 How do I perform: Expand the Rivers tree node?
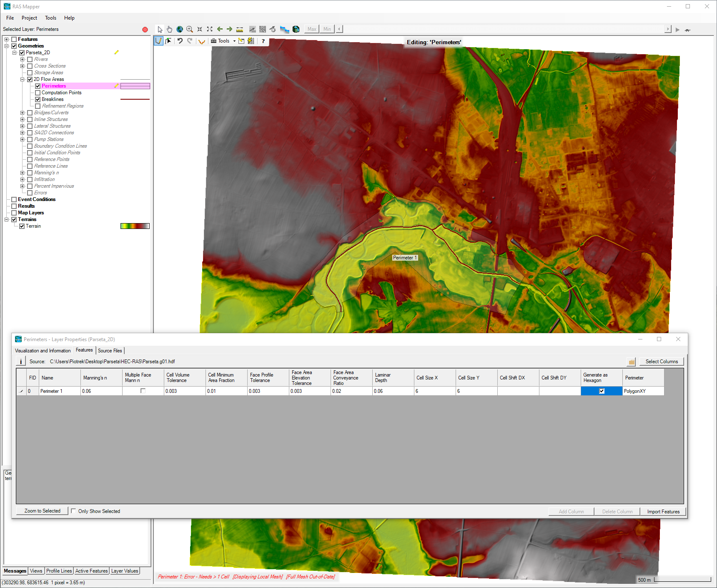click(x=23, y=59)
